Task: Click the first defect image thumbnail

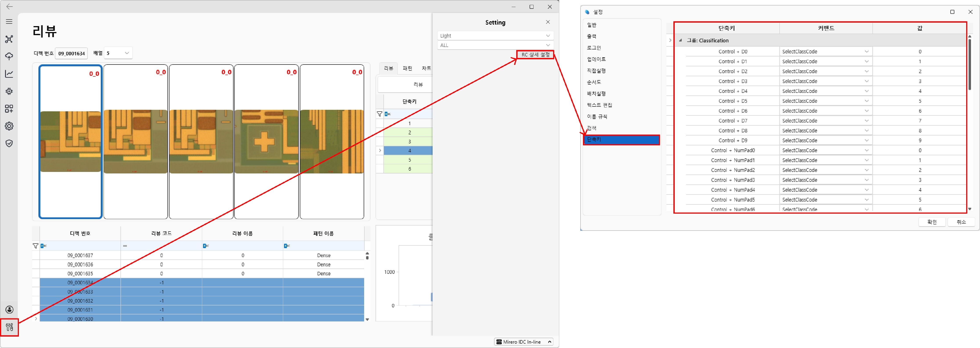Action: point(70,142)
